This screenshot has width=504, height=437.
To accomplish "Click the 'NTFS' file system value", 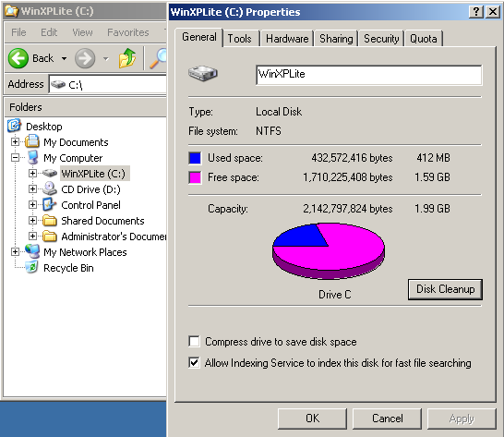I will point(269,131).
